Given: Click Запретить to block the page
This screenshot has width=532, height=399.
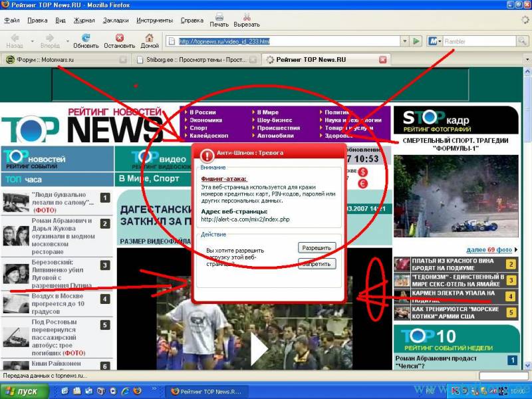Looking at the screenshot, I should coord(317,264).
